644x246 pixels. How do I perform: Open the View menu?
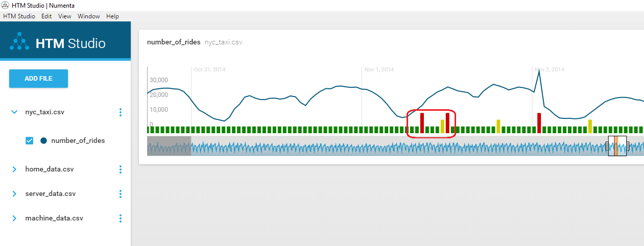(x=64, y=16)
